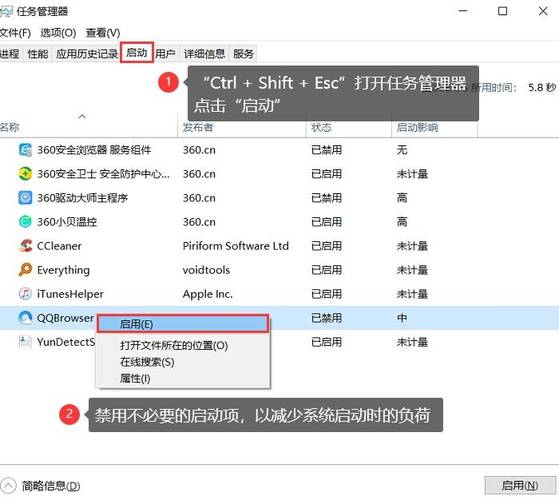Click the 5.8 秒 BIOS time value

[x=542, y=87]
